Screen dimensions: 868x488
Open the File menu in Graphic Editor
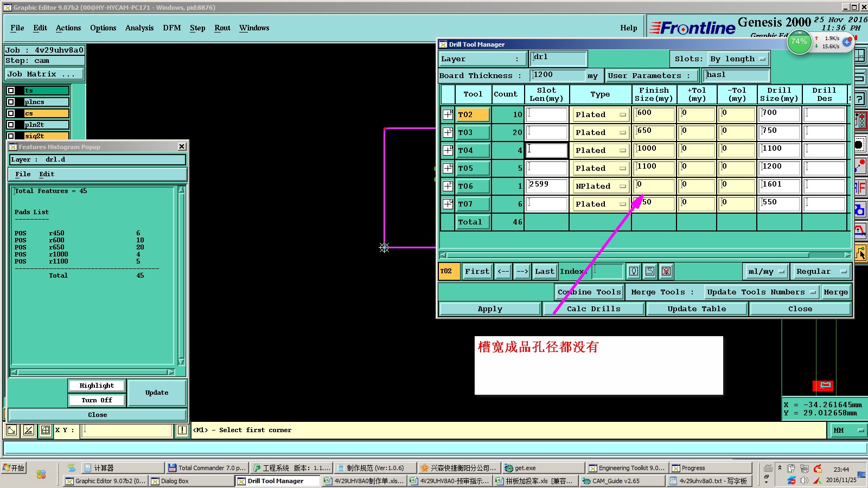point(17,28)
